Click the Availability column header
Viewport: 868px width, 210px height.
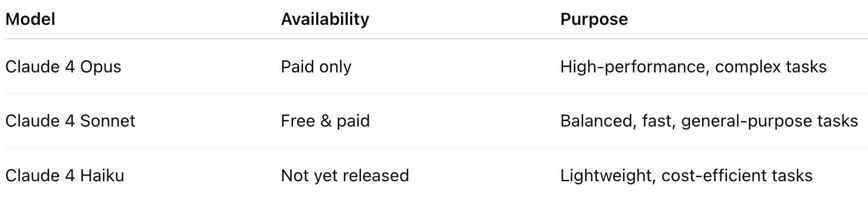tap(325, 19)
